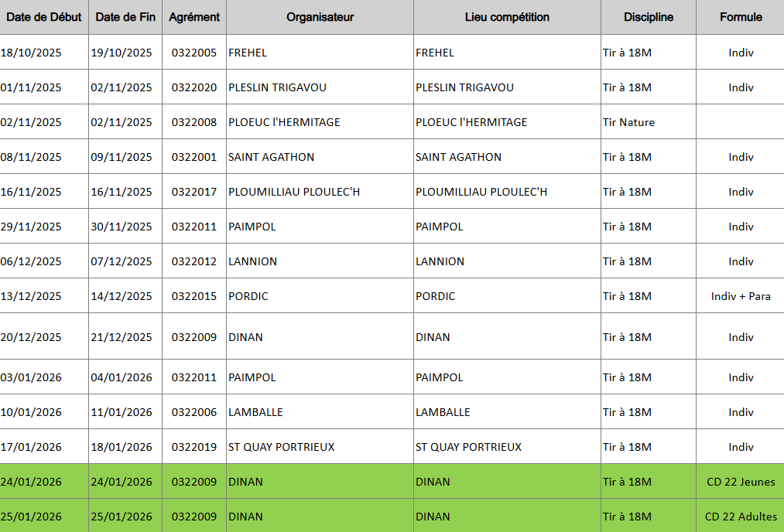
Task: Select SAINT AGATHON in the Lieu compétition column
Action: point(458,157)
